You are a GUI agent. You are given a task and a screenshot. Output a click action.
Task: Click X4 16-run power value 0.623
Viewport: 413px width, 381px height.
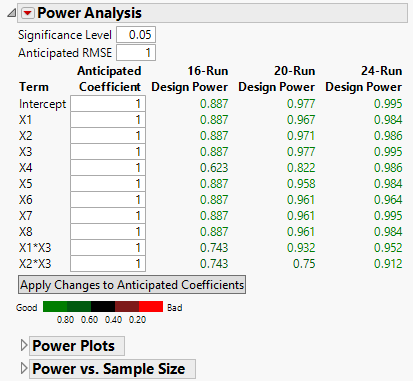(214, 168)
